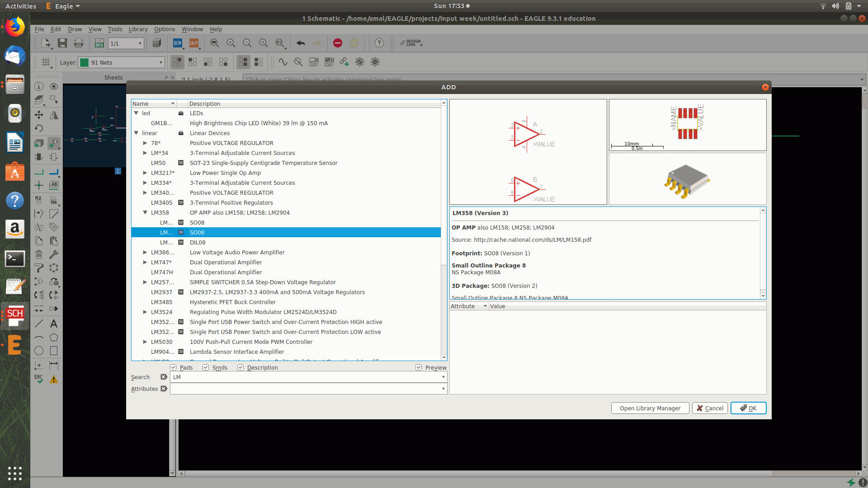Click the red Stop command icon

[x=338, y=43]
